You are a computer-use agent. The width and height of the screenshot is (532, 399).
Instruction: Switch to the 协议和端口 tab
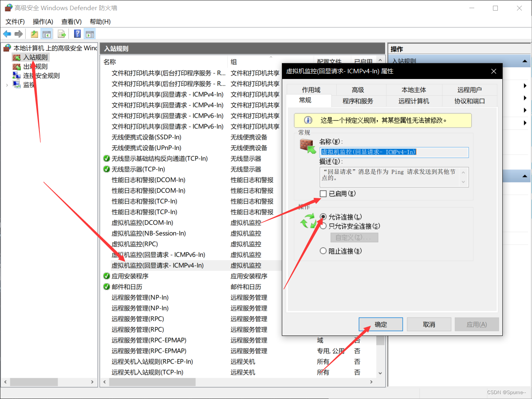tap(469, 101)
